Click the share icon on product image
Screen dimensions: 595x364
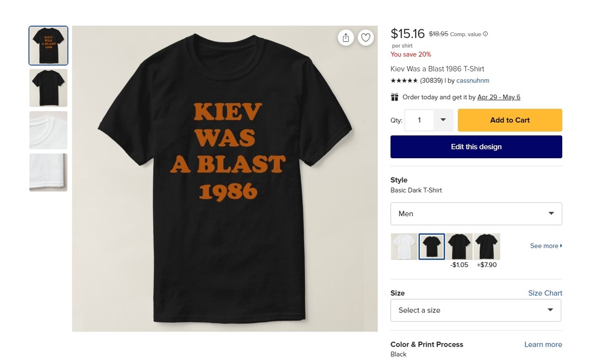click(x=346, y=38)
